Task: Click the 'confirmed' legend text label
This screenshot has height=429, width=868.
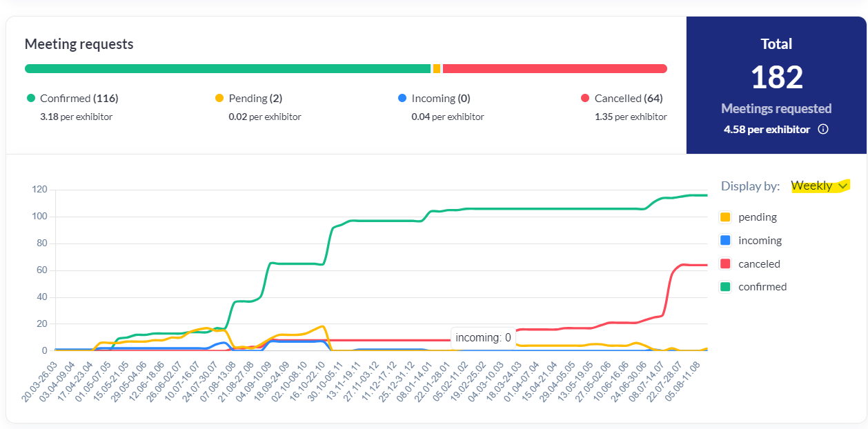Action: pyautogui.click(x=762, y=287)
